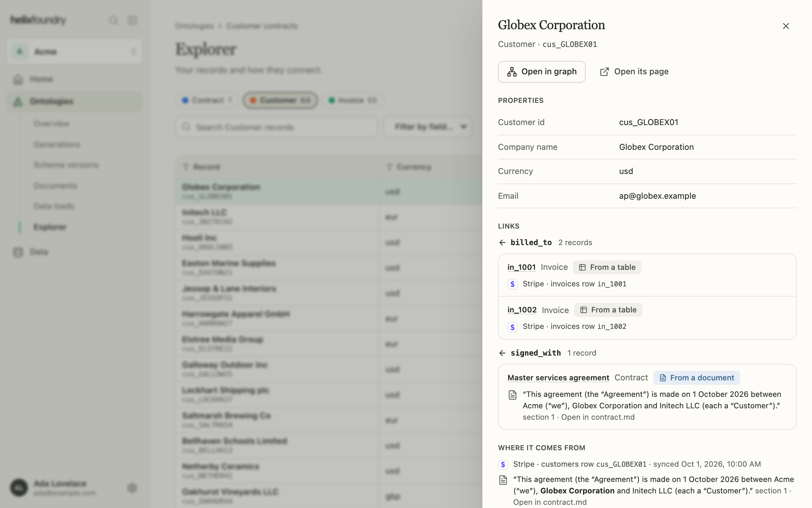Image resolution: width=812 pixels, height=508 pixels.
Task: Open the search icon in the sidebar header
Action: pyautogui.click(x=114, y=20)
